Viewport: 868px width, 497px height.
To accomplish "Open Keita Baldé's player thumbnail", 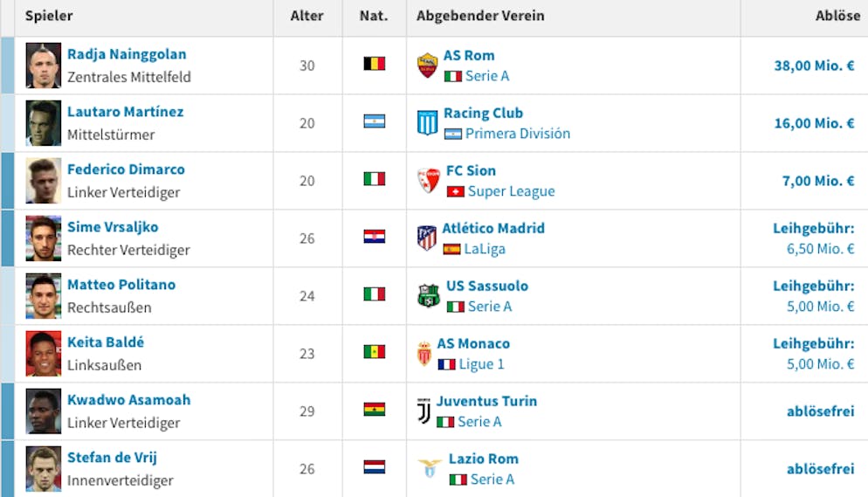I will coord(43,353).
